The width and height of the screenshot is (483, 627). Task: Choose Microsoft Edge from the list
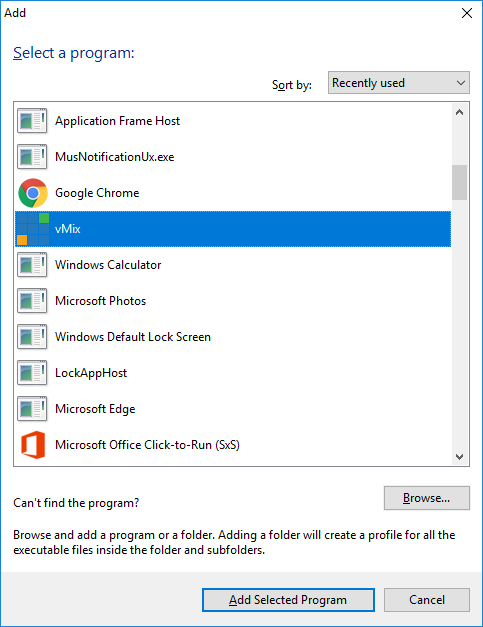[233, 409]
